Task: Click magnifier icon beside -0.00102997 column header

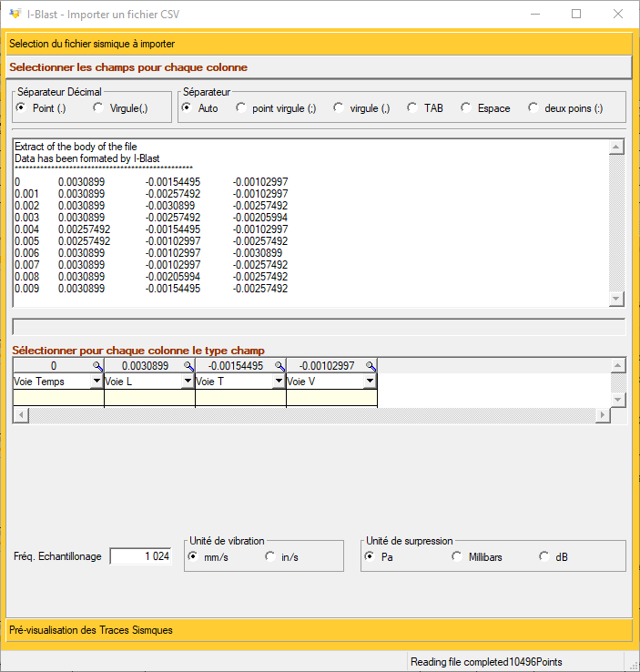Action: pyautogui.click(x=371, y=366)
